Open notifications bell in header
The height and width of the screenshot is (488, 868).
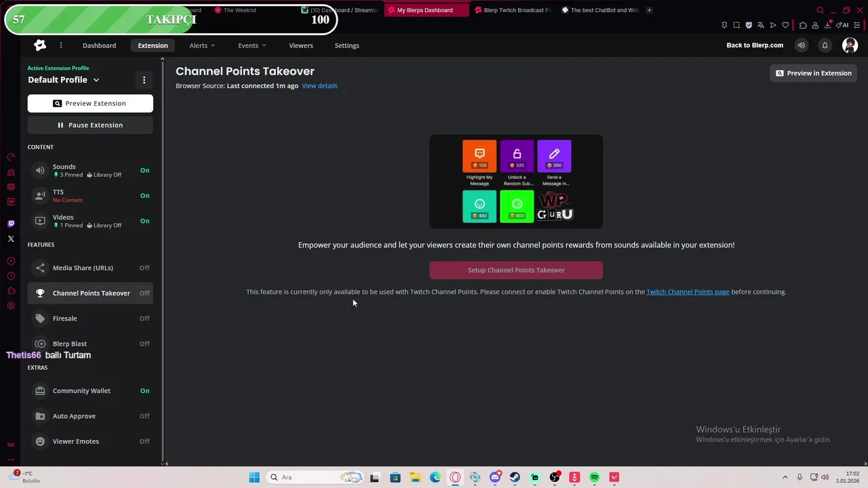coord(825,45)
